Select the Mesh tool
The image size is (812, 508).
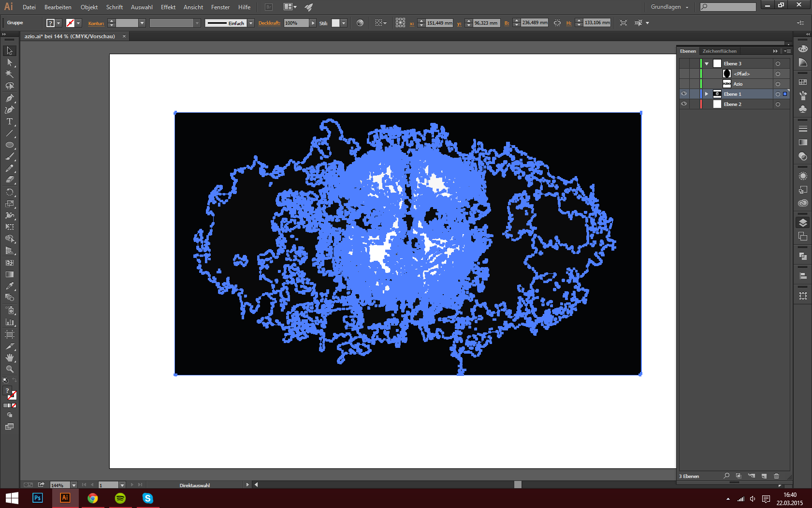point(10,263)
